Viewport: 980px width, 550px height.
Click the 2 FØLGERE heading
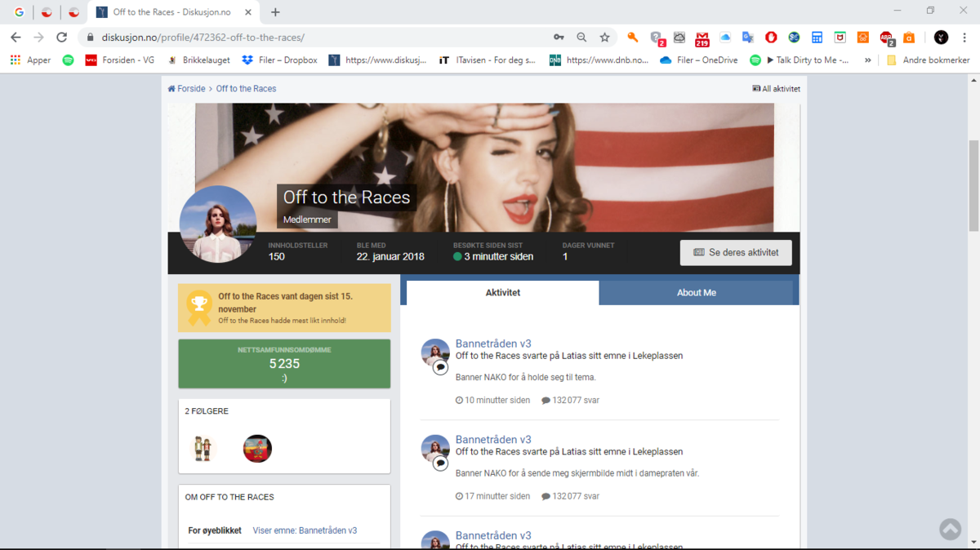[207, 411]
